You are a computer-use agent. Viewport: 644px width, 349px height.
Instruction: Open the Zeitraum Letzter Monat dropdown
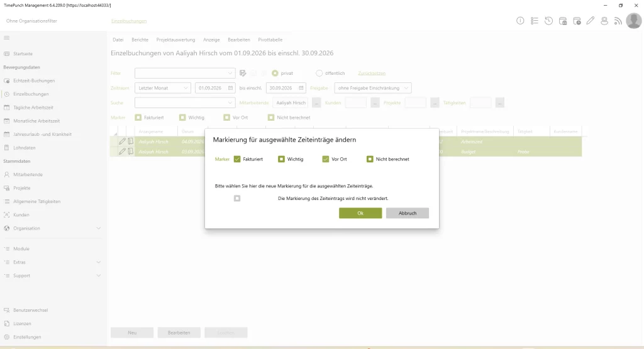(163, 88)
